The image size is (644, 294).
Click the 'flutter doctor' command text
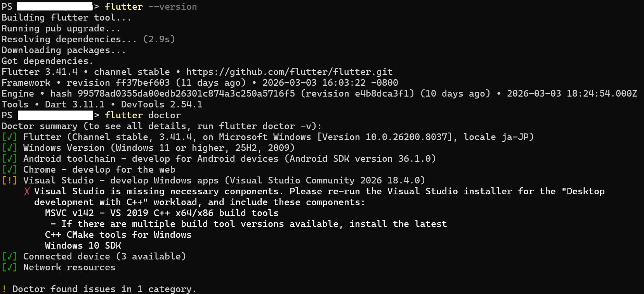[x=143, y=115]
